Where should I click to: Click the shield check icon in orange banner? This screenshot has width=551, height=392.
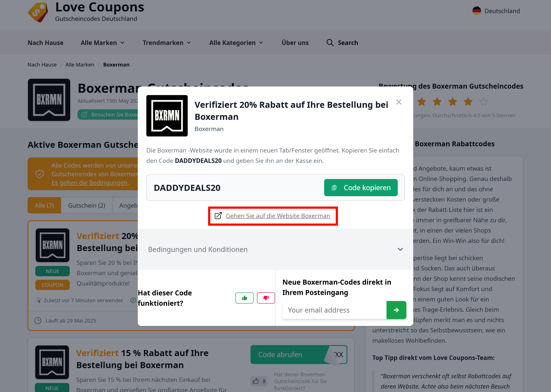click(40, 174)
